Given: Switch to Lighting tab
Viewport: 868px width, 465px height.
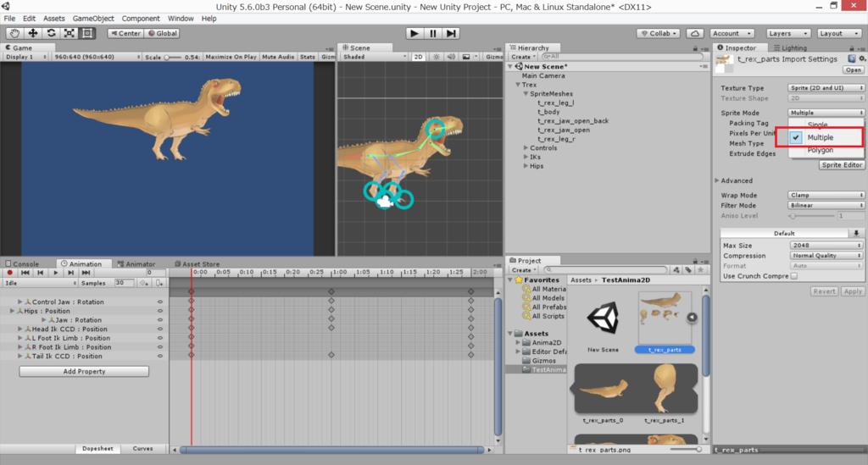Looking at the screenshot, I should click(x=790, y=48).
